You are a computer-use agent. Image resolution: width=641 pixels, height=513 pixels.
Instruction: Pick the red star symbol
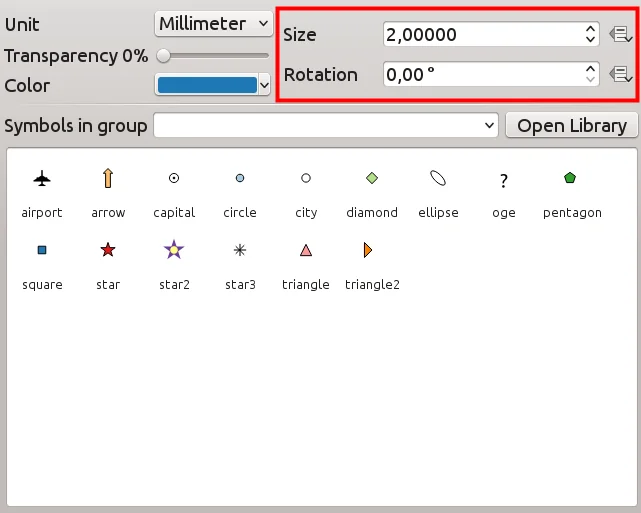click(108, 250)
